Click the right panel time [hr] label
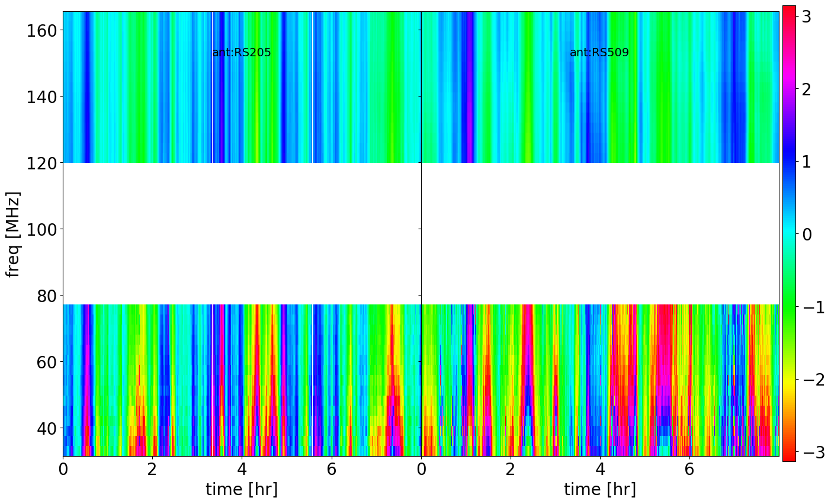Screen dimensions: 831x504 pos(600,490)
